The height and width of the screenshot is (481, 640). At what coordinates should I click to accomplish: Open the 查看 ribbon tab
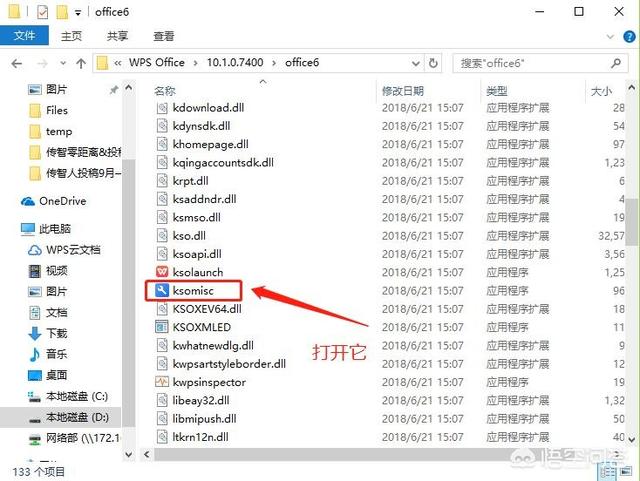point(164,36)
